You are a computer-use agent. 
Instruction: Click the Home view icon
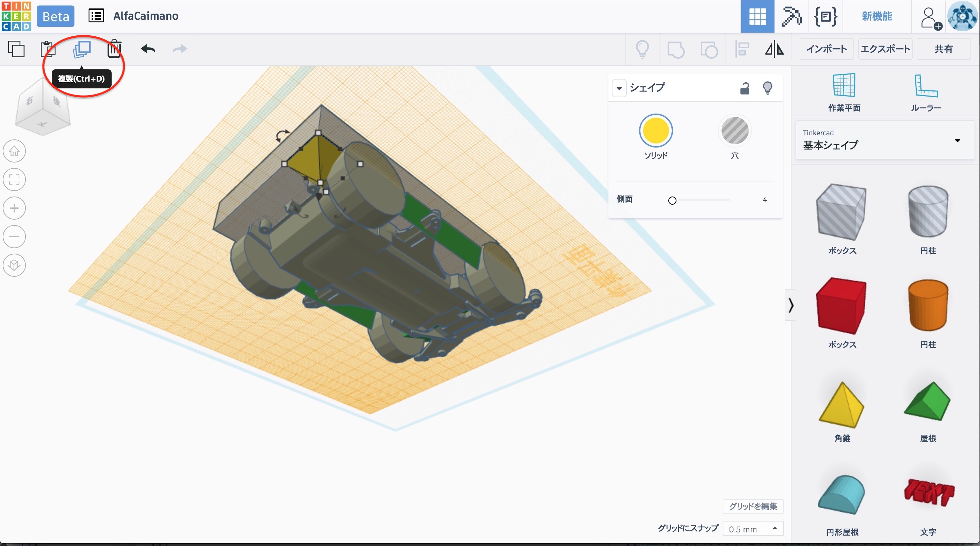[x=14, y=151]
